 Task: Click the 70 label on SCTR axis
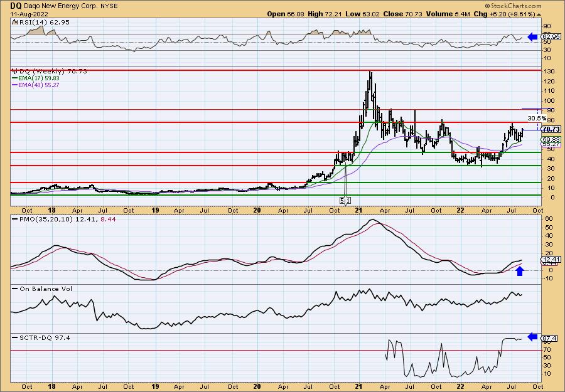(x=546, y=349)
